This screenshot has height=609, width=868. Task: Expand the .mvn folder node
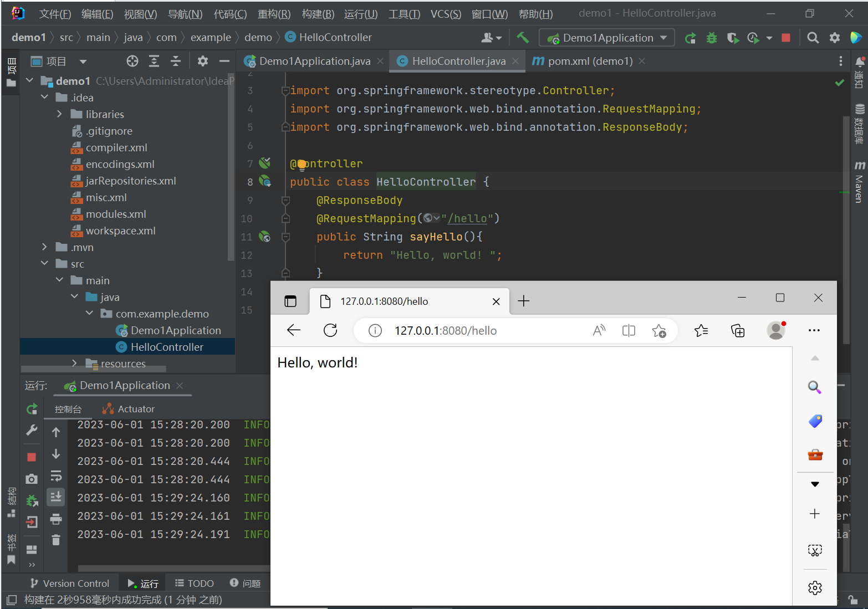pyautogui.click(x=44, y=247)
